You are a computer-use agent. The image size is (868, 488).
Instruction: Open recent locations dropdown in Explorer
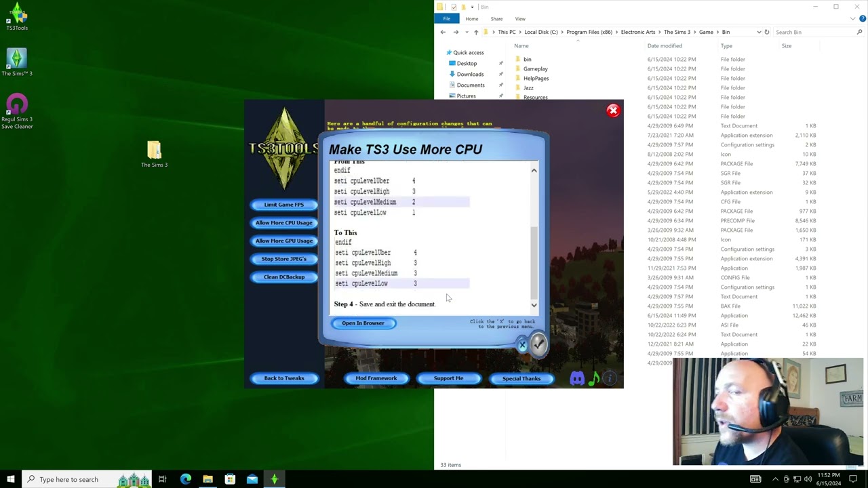point(466,33)
